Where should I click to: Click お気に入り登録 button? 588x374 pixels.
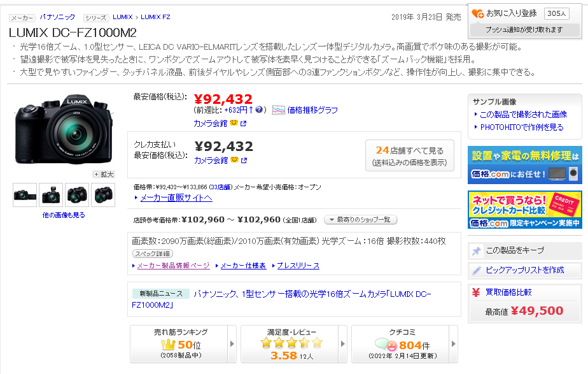tap(512, 13)
